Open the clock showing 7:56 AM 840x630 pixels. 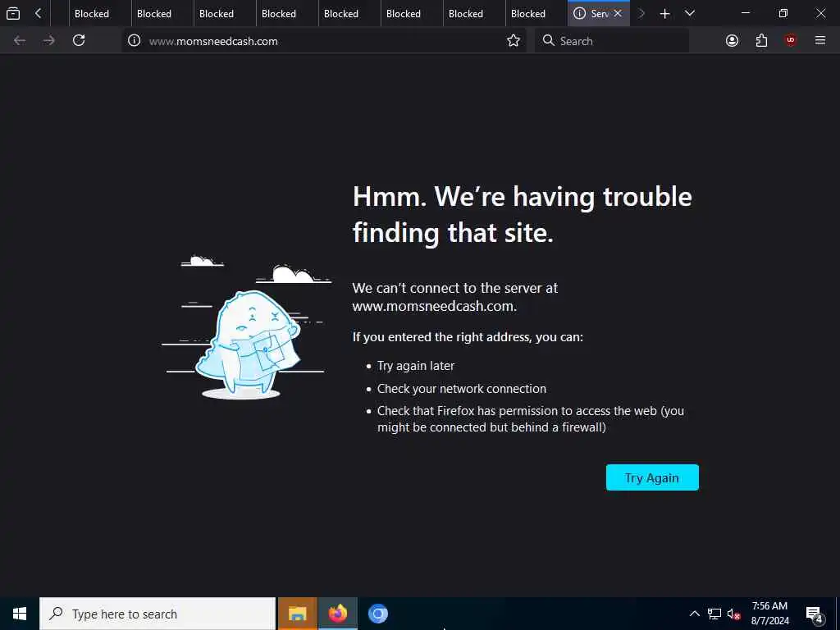769,614
